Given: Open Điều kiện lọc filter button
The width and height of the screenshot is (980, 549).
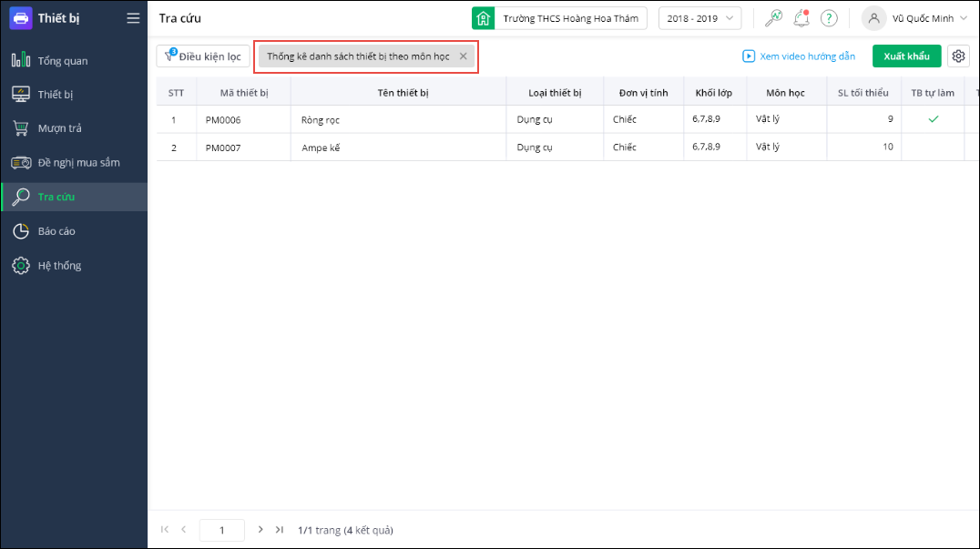Looking at the screenshot, I should point(203,56).
